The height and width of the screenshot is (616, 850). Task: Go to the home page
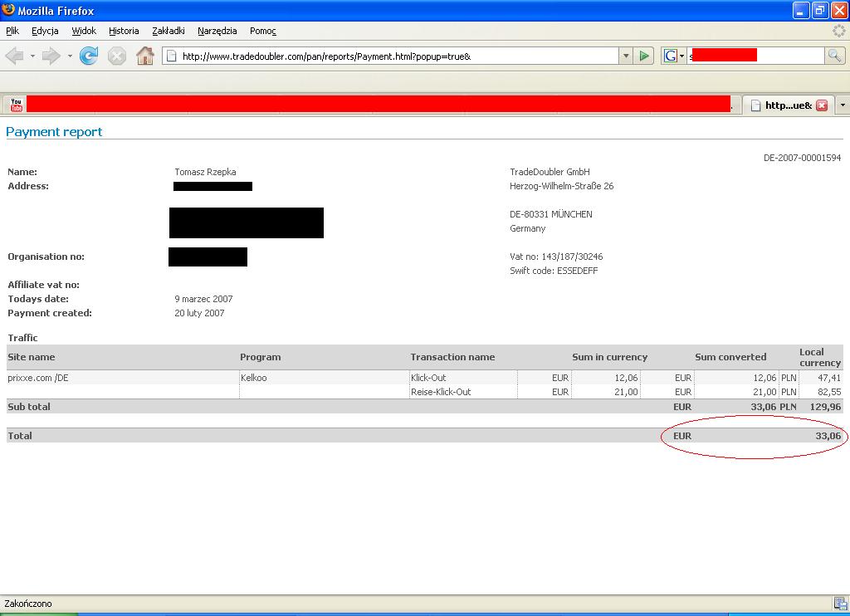[144, 56]
